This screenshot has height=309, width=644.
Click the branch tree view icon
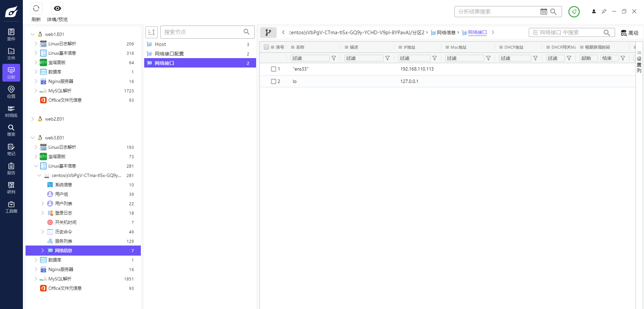[268, 33]
